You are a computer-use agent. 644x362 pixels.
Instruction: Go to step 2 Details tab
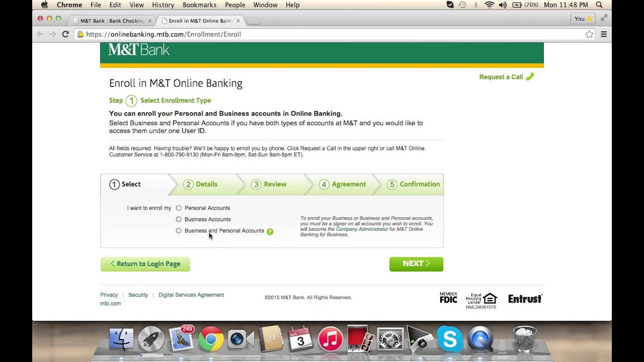pos(201,185)
